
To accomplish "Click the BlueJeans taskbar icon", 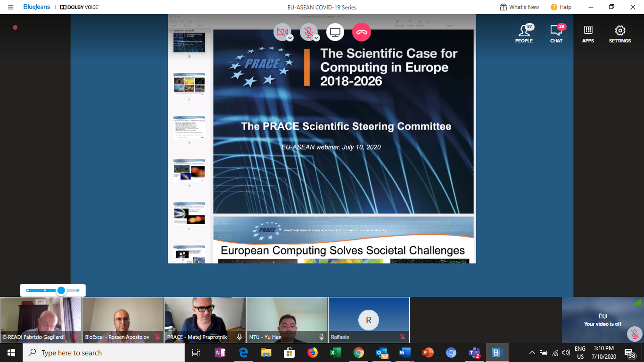I will click(497, 353).
